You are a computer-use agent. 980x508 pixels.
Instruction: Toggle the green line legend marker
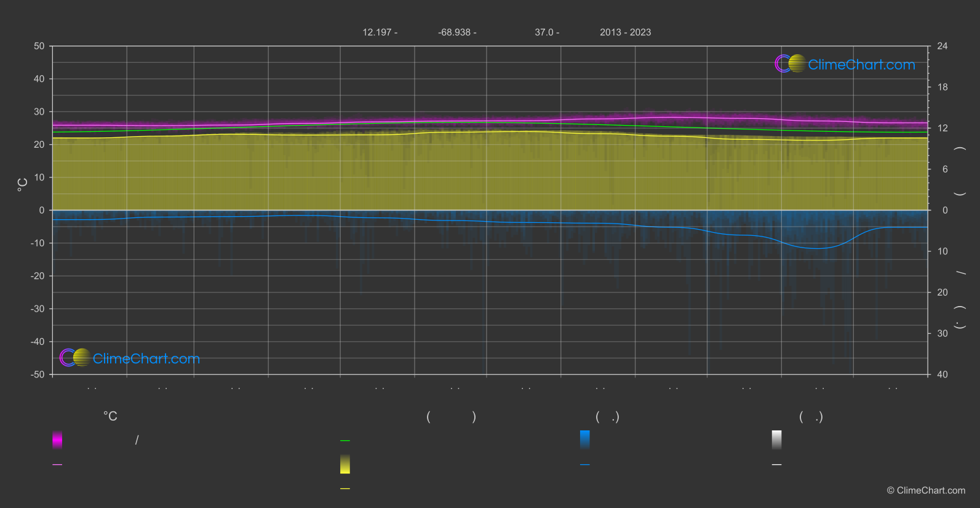[345, 441]
